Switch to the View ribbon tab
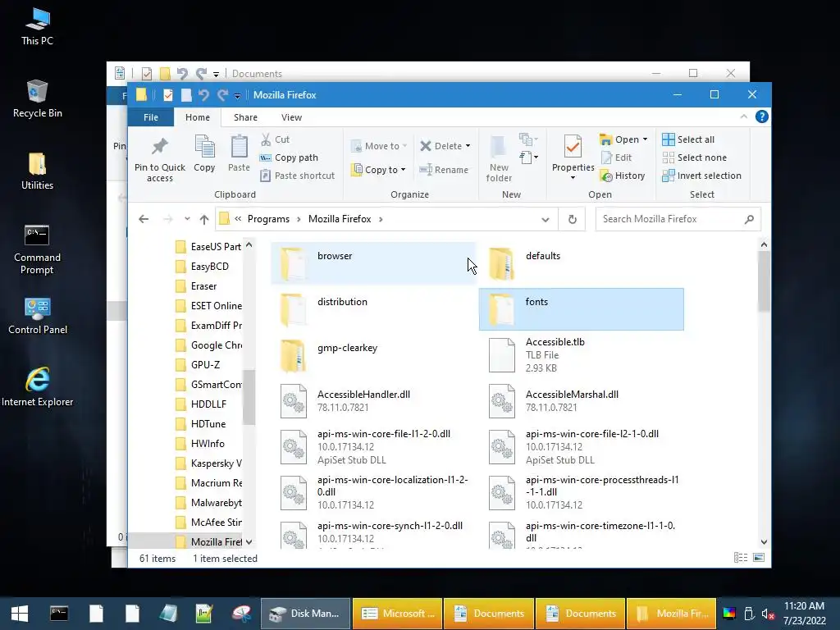The width and height of the screenshot is (840, 630). pyautogui.click(x=291, y=117)
